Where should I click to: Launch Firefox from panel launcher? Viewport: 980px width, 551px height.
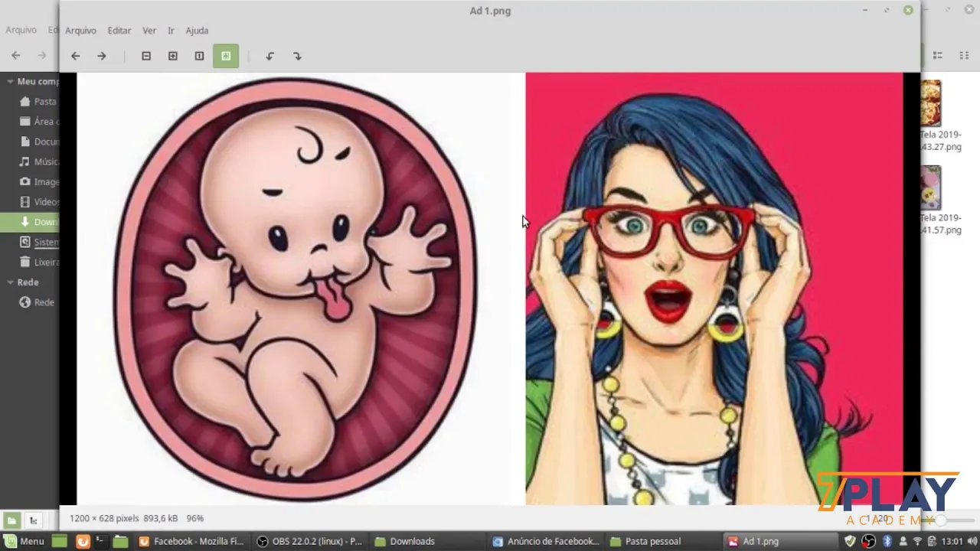(x=83, y=541)
